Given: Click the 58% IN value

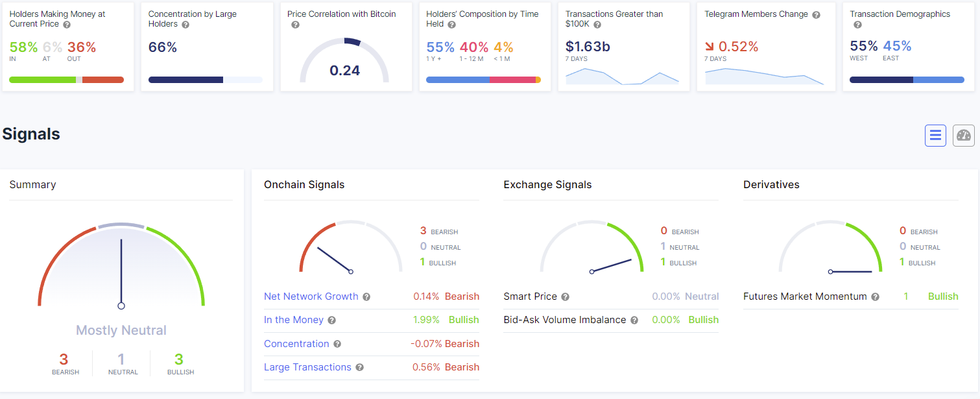Looking at the screenshot, I should click(23, 47).
